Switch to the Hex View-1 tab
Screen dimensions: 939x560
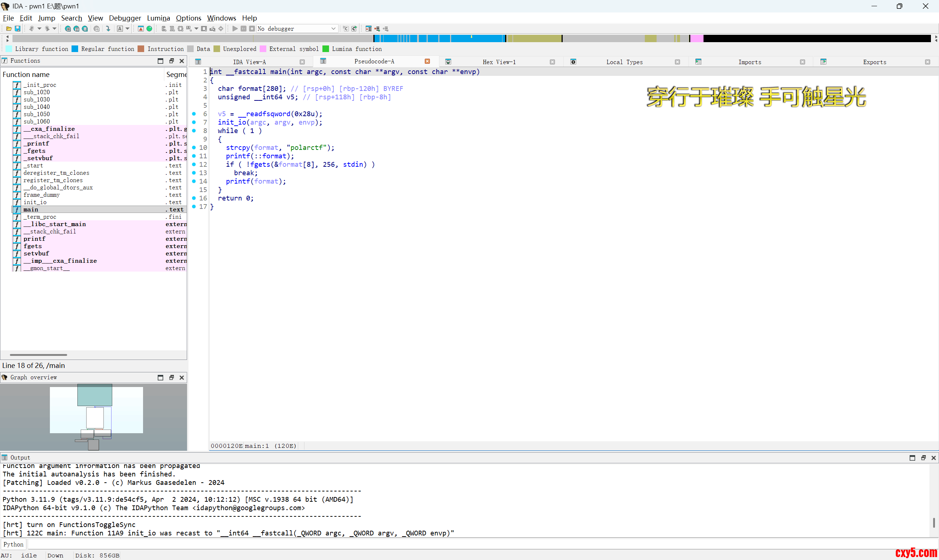(x=499, y=62)
